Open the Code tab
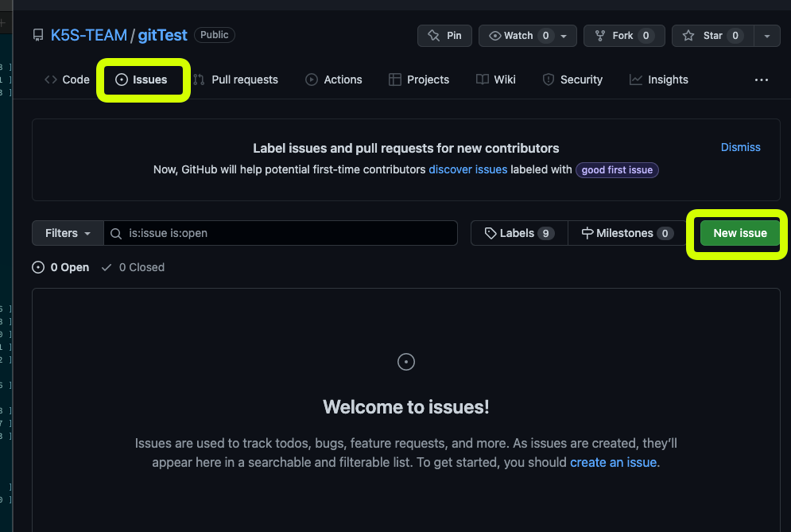This screenshot has height=532, width=791. pyautogui.click(x=67, y=80)
